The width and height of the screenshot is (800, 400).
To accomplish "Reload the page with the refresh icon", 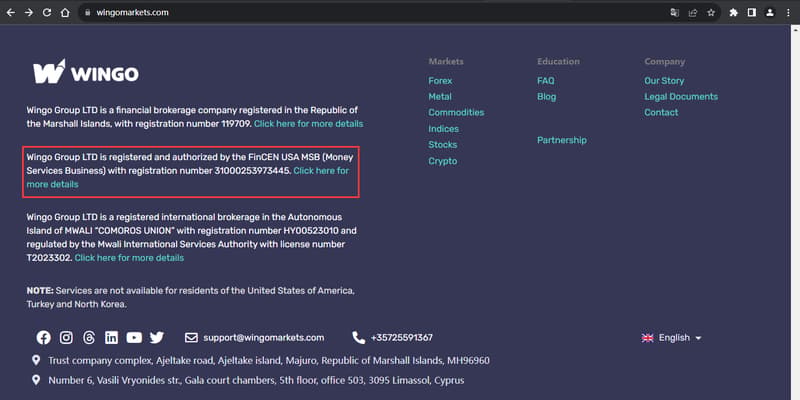I will click(47, 13).
